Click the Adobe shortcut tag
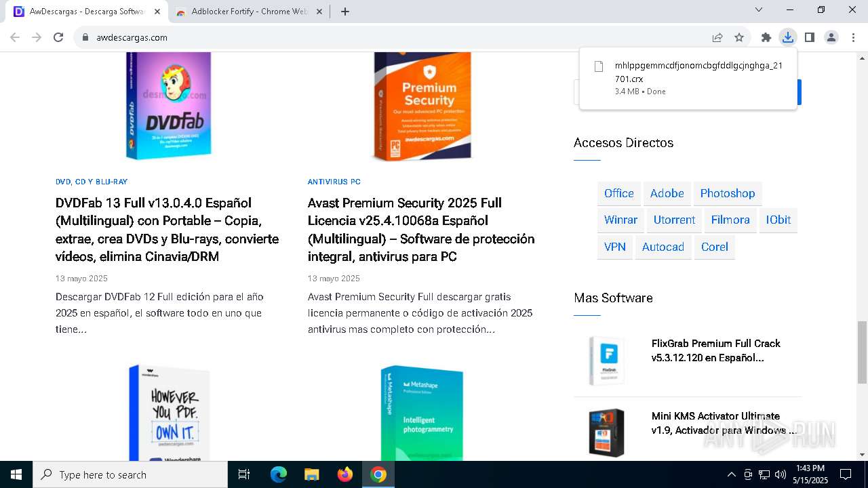Viewport: 868px width, 488px height. 667,193
